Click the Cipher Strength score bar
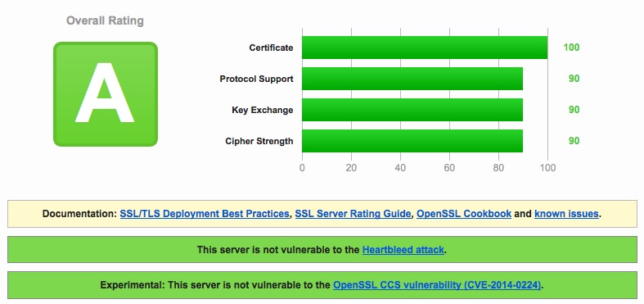This screenshot has width=644, height=304. click(412, 141)
